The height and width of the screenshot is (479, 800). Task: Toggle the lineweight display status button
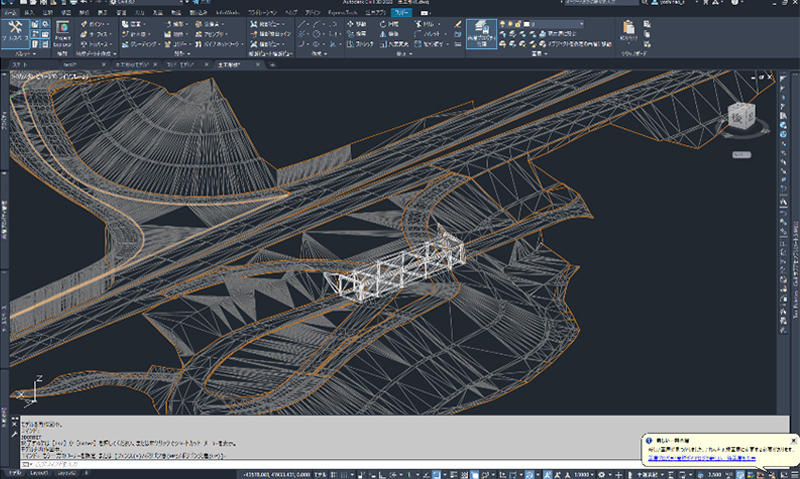pyautogui.click(x=454, y=474)
